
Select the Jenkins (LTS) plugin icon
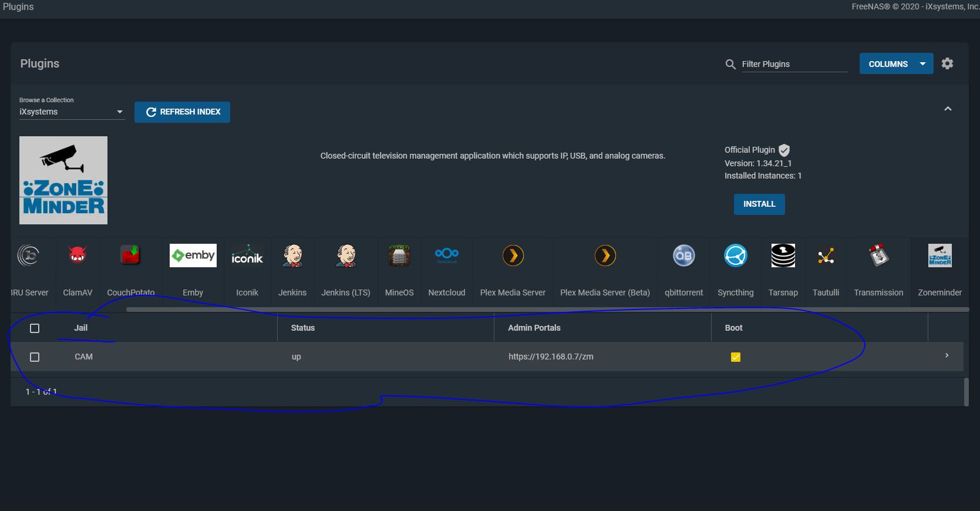(346, 255)
